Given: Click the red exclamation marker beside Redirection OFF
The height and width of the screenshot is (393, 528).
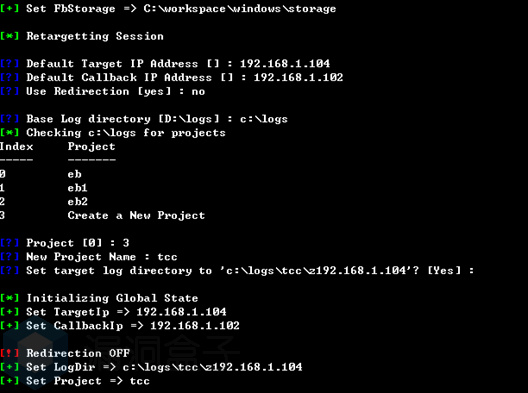Looking at the screenshot, I should [x=9, y=353].
